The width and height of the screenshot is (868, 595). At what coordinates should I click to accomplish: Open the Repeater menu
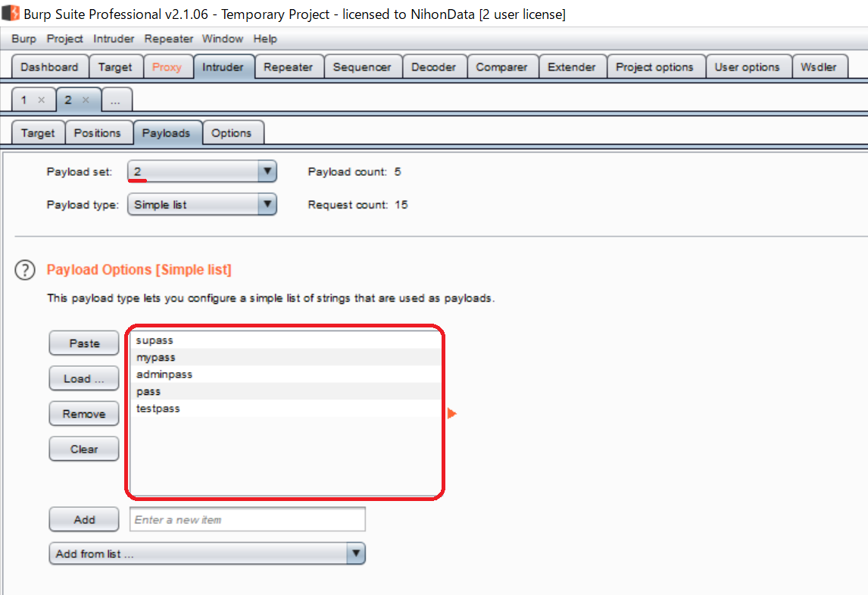click(168, 39)
